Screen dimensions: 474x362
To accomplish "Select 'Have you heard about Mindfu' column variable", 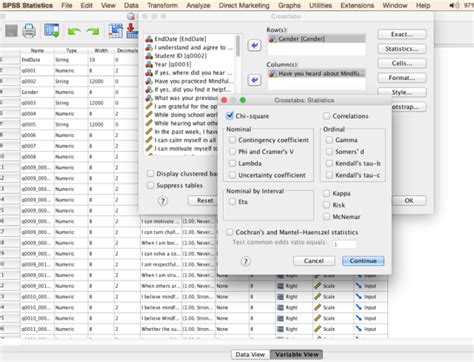I will coord(316,74).
